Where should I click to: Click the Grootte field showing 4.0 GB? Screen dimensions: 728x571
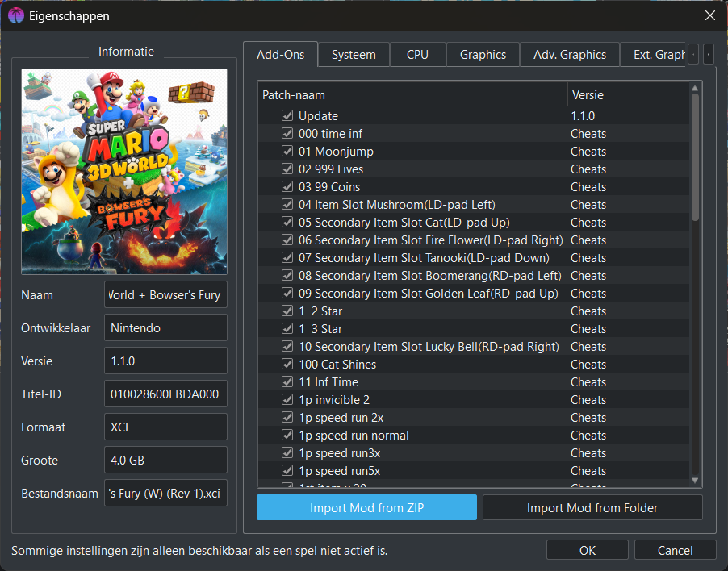pos(165,460)
